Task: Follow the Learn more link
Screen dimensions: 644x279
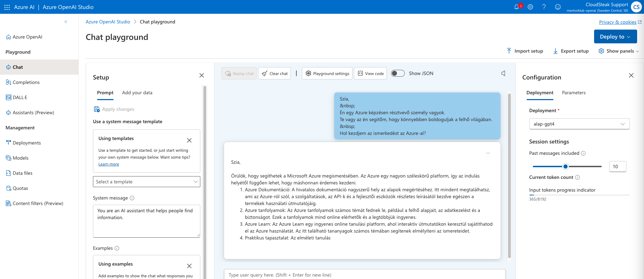Action: 109,164
